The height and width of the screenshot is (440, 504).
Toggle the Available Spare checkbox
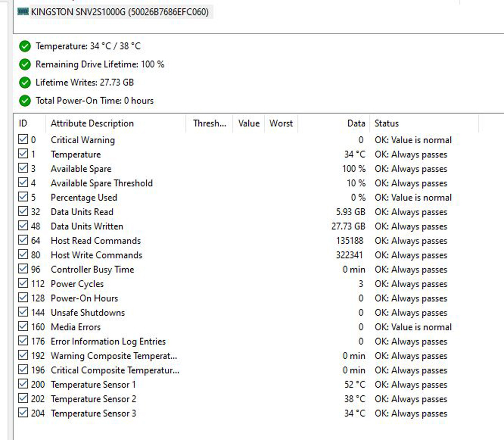point(23,168)
